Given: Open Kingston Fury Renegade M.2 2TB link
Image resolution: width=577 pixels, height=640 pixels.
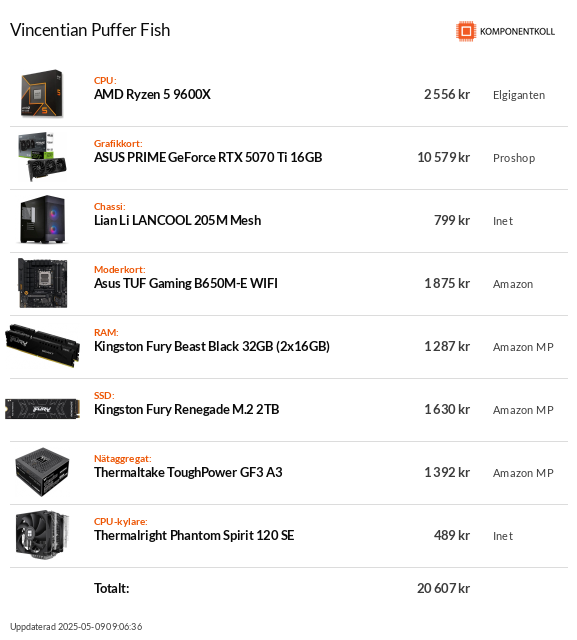Looking at the screenshot, I should (186, 409).
